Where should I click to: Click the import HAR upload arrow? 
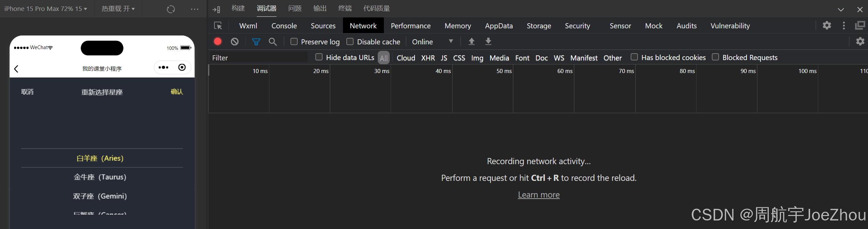[472, 42]
